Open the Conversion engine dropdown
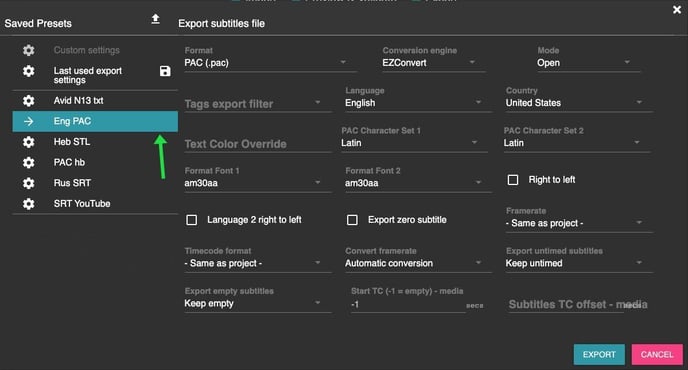Screen dimensions: 688x370 tap(434, 63)
